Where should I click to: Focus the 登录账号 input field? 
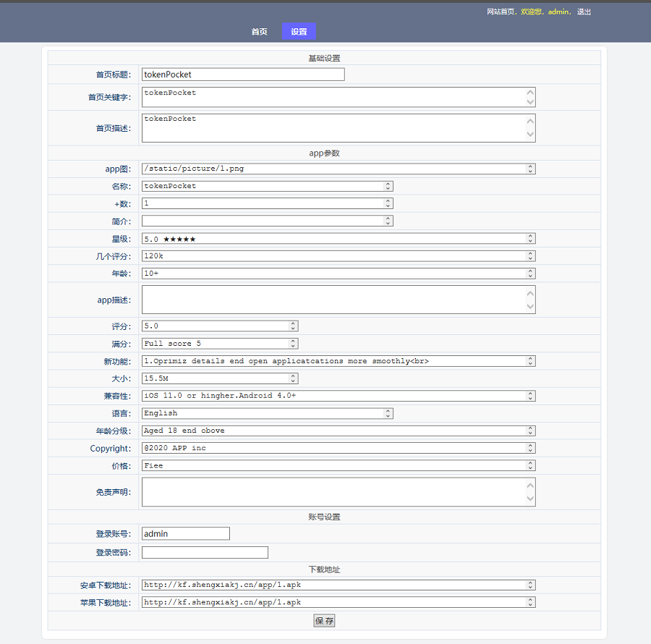[186, 533]
